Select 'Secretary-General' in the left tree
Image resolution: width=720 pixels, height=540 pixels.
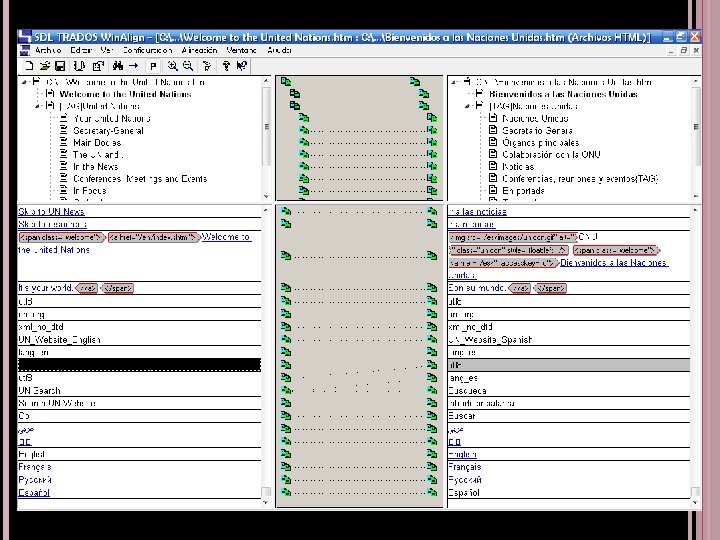pyautogui.click(x=108, y=130)
